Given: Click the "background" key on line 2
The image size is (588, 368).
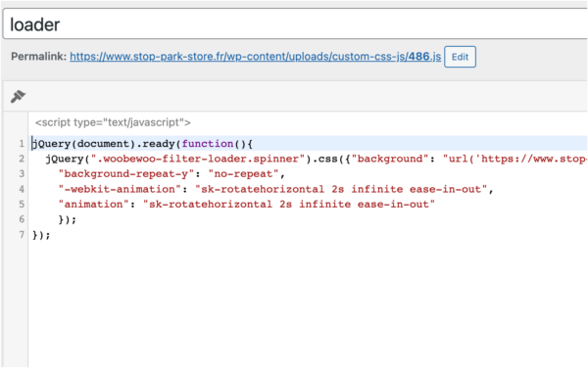Looking at the screenshot, I should tap(390, 159).
